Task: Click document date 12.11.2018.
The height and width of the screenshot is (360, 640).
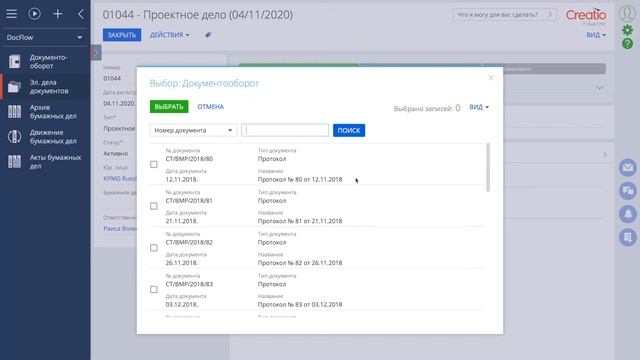Action: coord(182,180)
